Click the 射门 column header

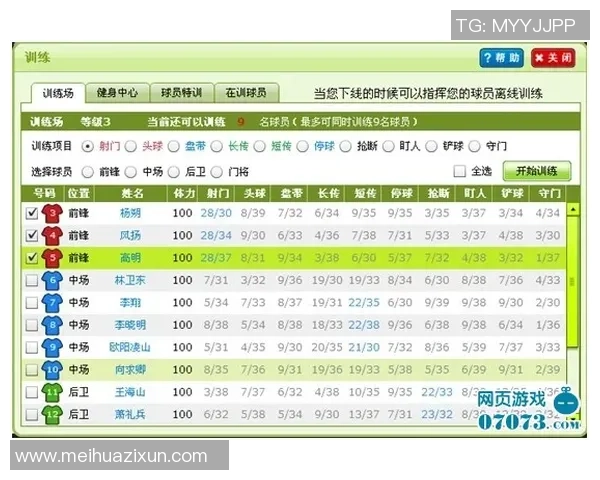(x=217, y=193)
